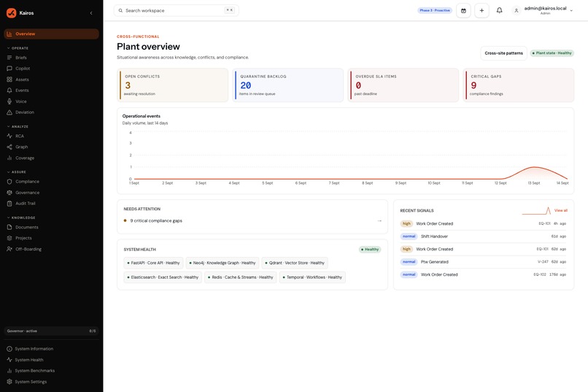Open the notifications bell icon

click(x=499, y=10)
